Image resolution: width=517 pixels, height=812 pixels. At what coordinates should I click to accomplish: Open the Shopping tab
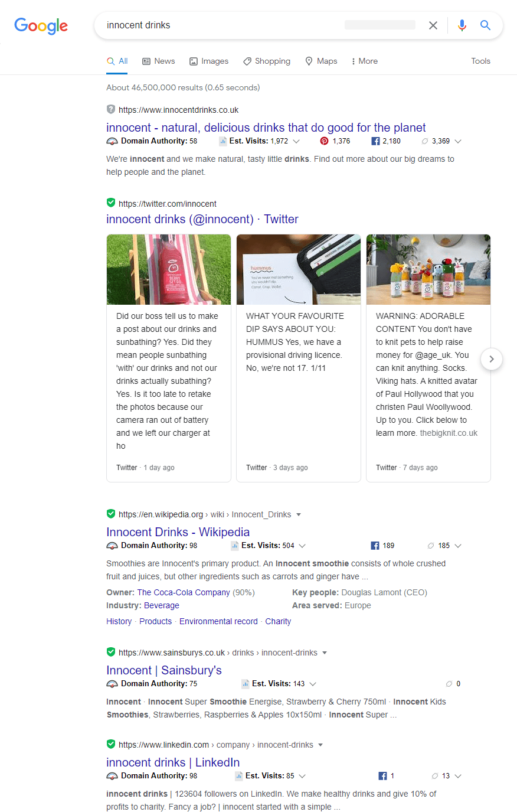pos(267,61)
